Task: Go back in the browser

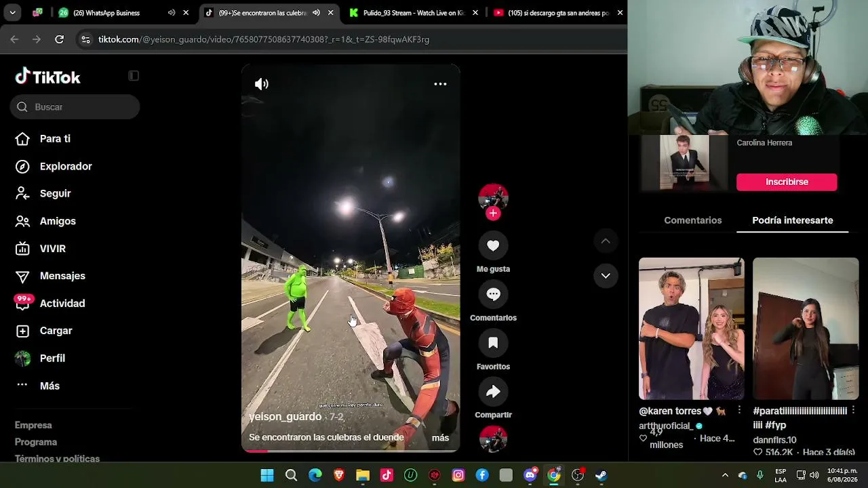Action: (x=14, y=39)
